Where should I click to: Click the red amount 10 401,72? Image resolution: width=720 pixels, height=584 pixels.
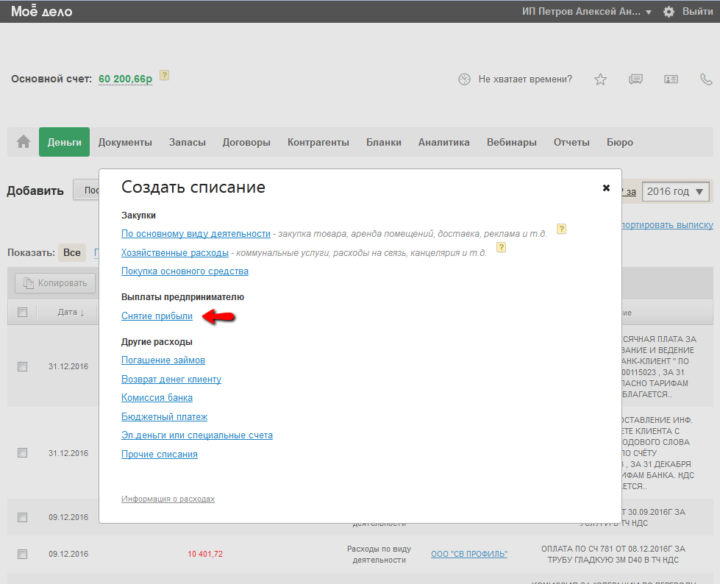(205, 554)
